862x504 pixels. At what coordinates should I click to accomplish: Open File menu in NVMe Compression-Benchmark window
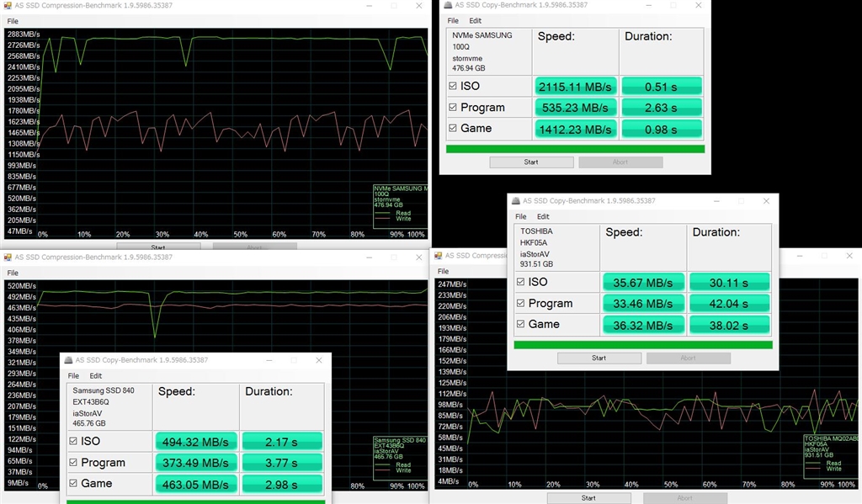[13, 21]
